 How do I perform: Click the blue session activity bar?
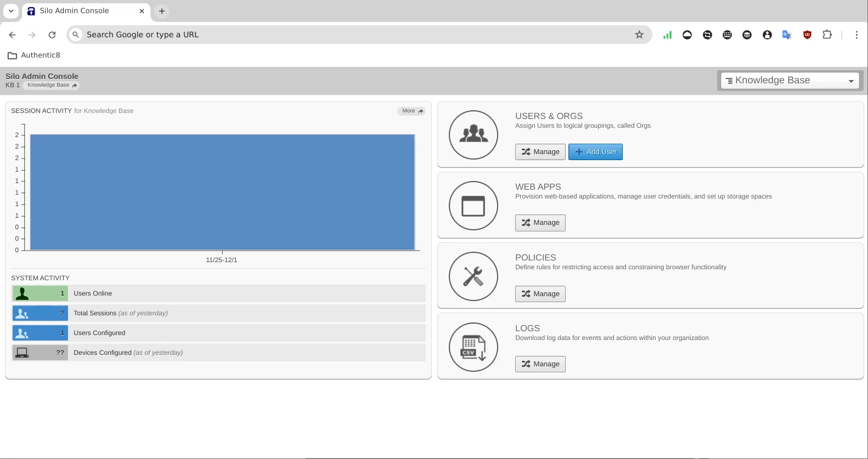(222, 192)
